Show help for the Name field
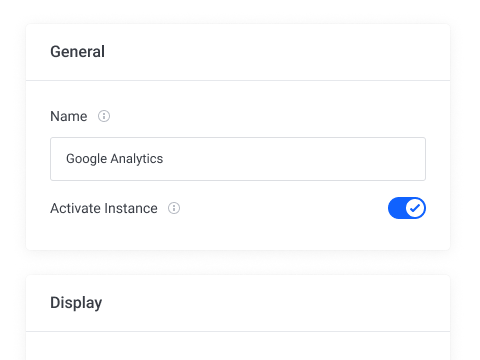 click(104, 116)
